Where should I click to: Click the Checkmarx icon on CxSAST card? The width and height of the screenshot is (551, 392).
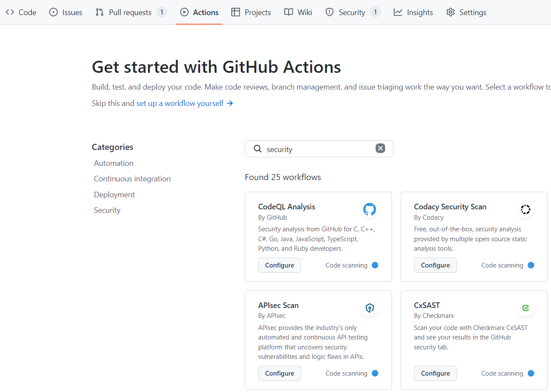coord(525,308)
